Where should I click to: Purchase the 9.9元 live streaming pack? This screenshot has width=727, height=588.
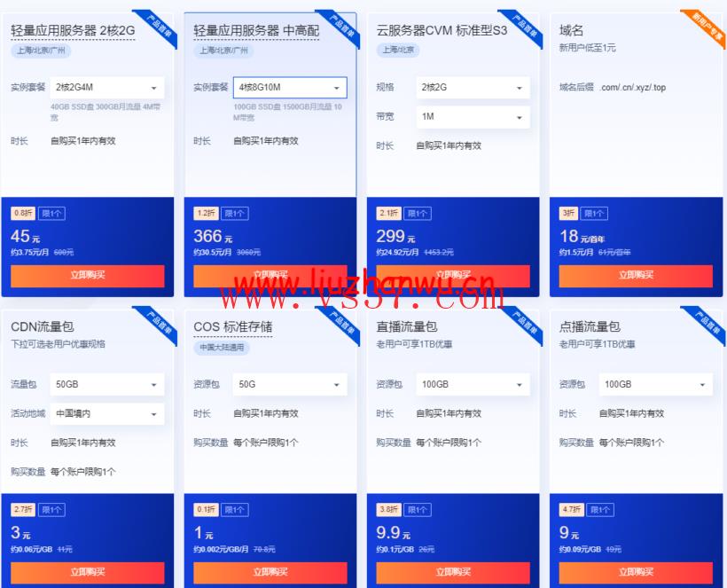(x=453, y=572)
